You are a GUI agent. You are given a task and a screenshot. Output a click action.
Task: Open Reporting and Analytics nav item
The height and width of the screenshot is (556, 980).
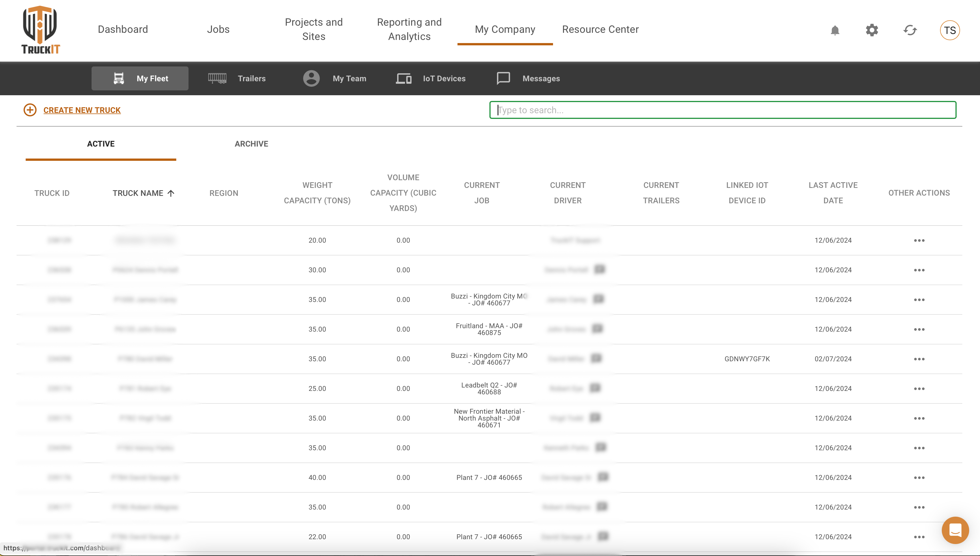409,29
